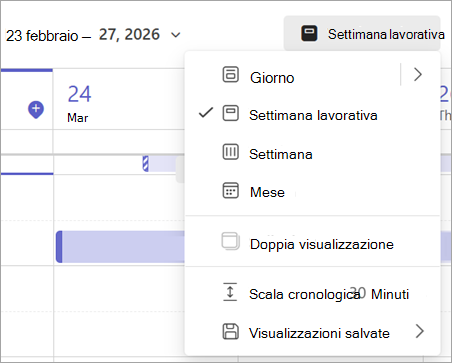Image resolution: width=452 pixels, height=363 pixels.
Task: Click the 30 Minuti time scale value
Action: 380,294
